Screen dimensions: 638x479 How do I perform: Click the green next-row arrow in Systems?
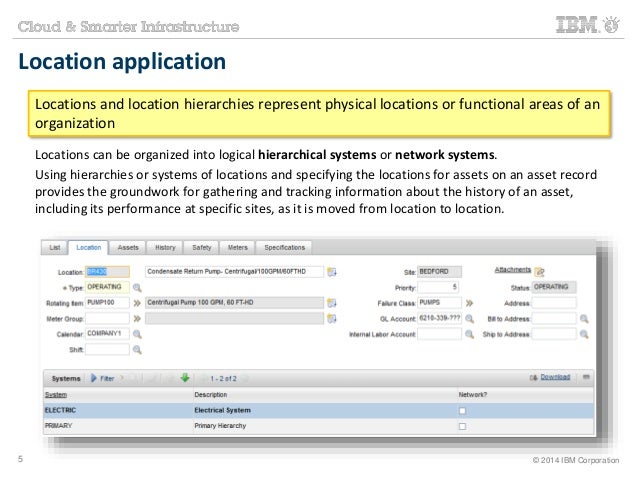[x=184, y=378]
